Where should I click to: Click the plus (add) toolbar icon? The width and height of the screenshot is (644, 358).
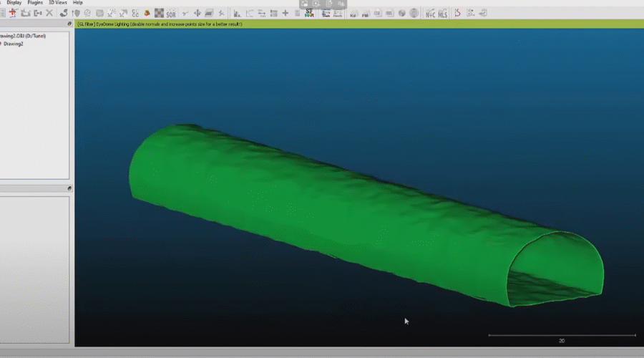coord(285,13)
